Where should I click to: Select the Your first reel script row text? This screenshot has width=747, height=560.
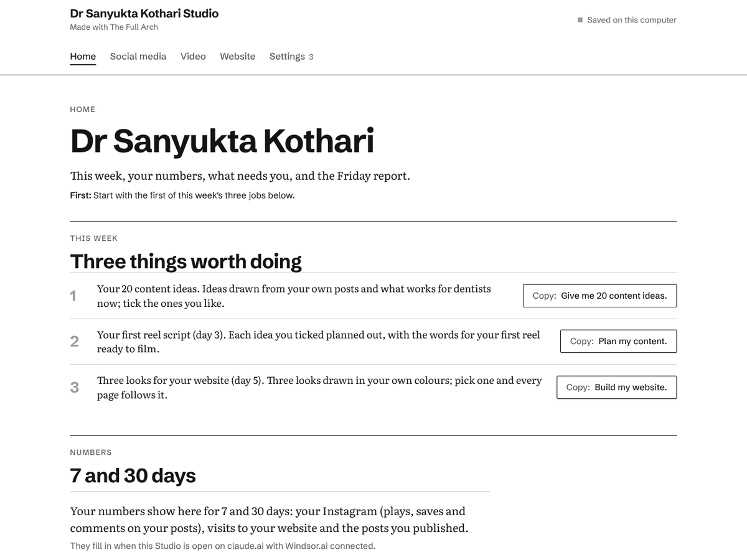(x=318, y=342)
